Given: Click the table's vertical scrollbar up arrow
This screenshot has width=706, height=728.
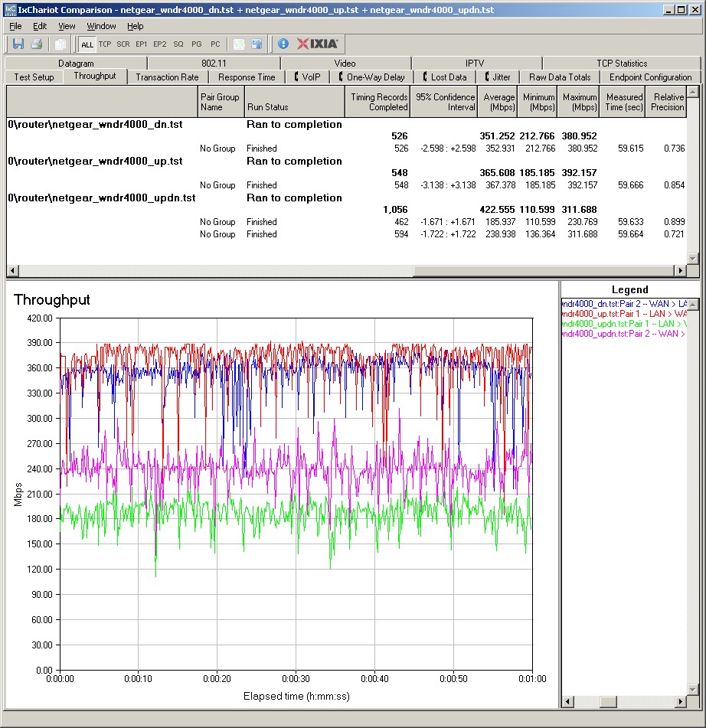Looking at the screenshot, I should point(693,92).
